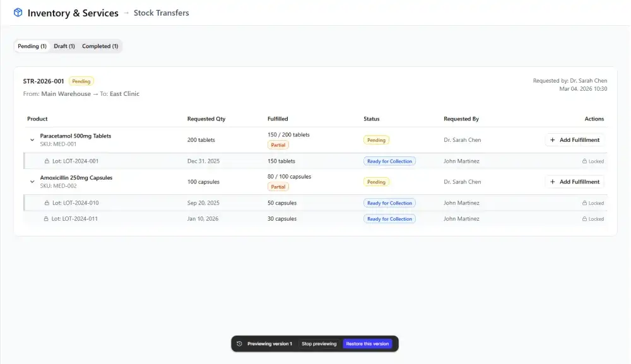
Task: Click John Martinez in LOT-2024-011 row
Action: pyautogui.click(x=462, y=219)
